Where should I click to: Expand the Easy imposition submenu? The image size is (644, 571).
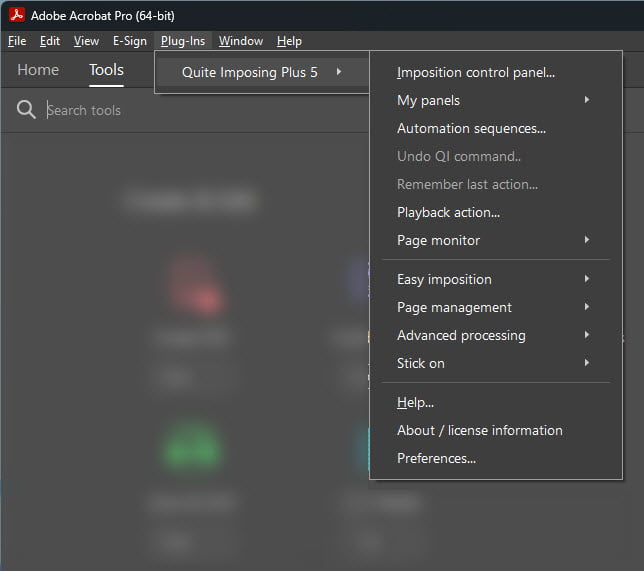(496, 279)
